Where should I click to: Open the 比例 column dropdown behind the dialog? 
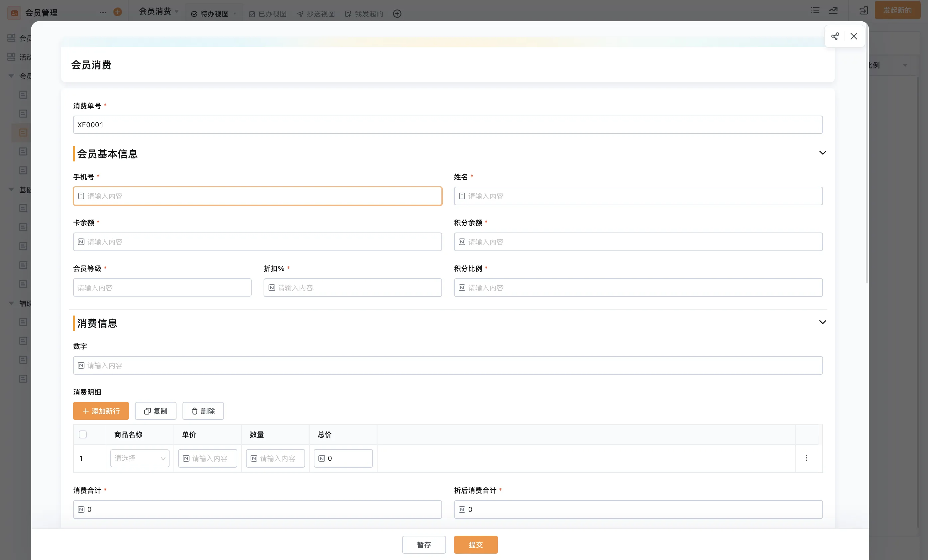905,65
